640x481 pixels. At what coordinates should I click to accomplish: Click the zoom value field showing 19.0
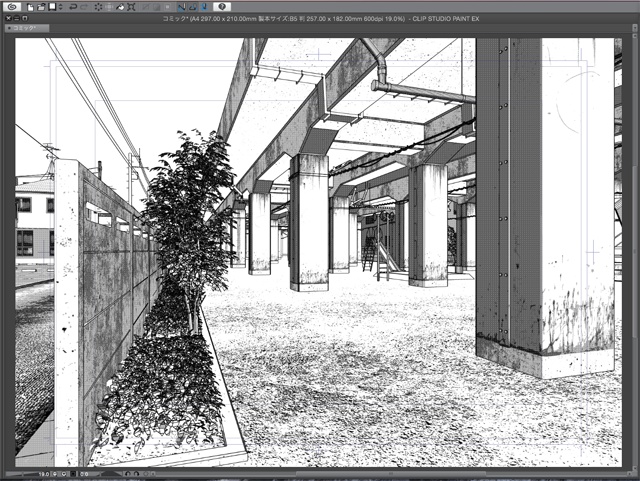coord(44,474)
